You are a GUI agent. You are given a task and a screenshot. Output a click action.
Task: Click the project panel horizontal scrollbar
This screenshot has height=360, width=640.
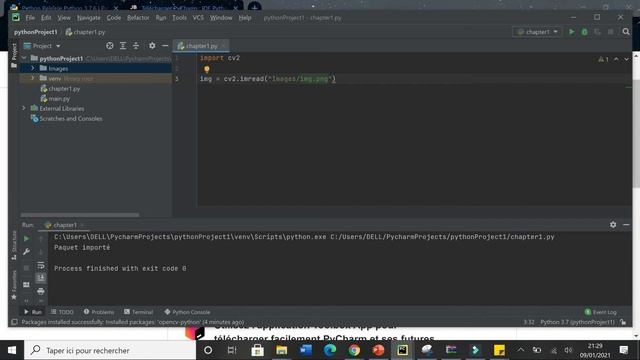point(80,214)
